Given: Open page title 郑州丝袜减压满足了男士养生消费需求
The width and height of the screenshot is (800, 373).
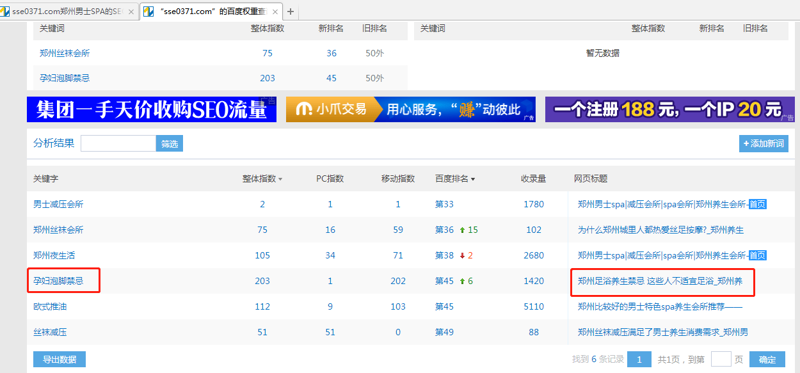Looking at the screenshot, I should (x=663, y=332).
